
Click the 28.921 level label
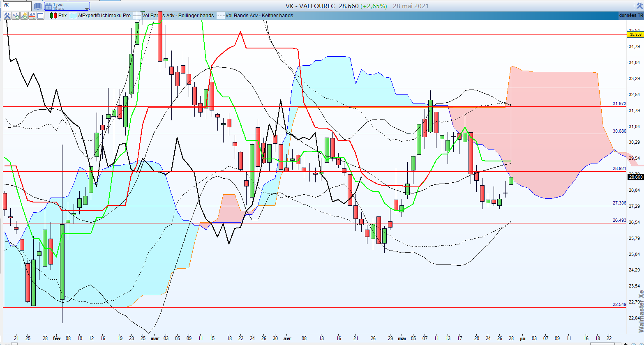[619, 168]
